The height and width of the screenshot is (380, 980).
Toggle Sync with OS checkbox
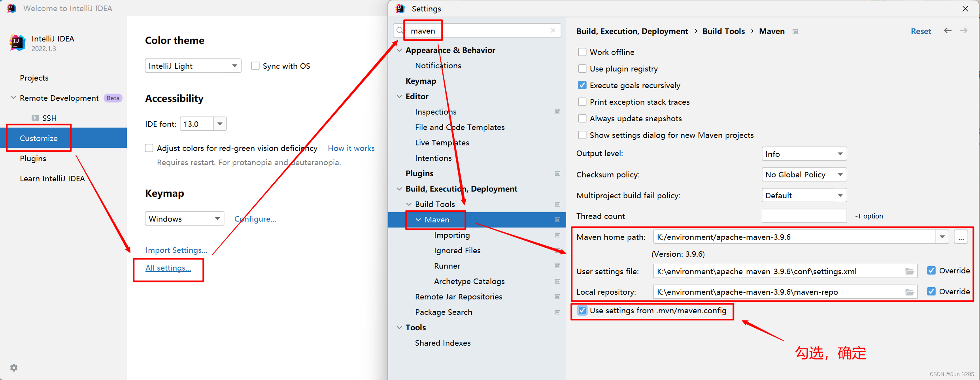[255, 66]
